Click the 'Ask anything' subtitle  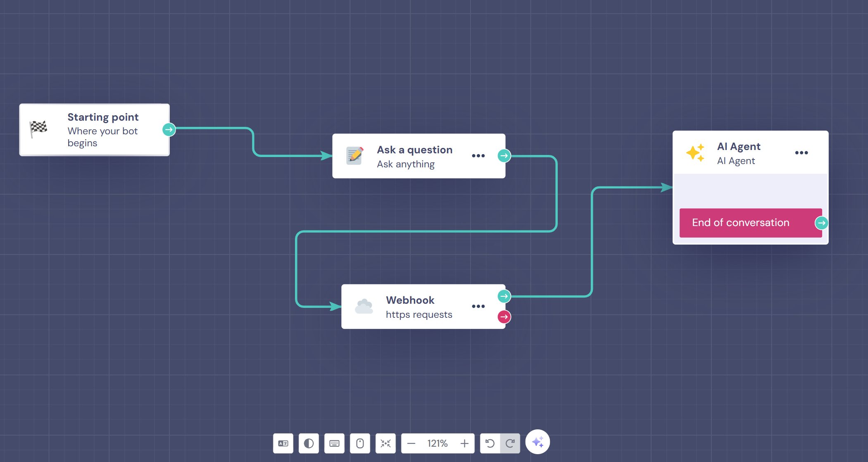click(406, 164)
